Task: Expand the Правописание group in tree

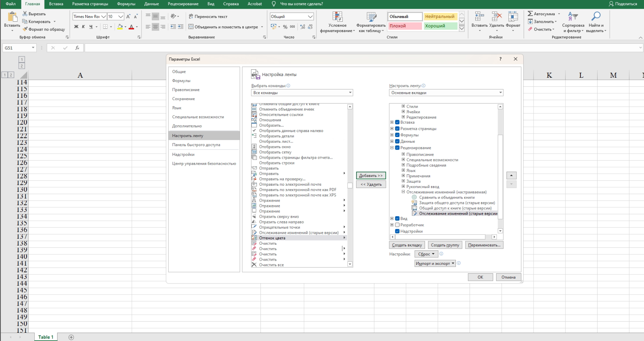Action: tap(403, 154)
